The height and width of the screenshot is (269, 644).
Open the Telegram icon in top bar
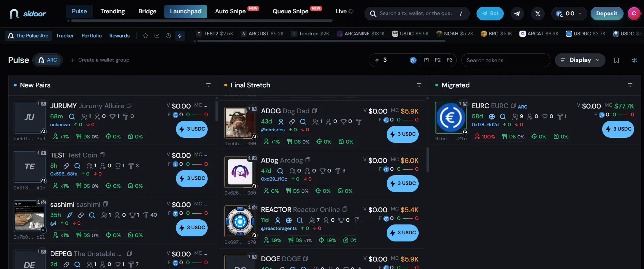517,14
